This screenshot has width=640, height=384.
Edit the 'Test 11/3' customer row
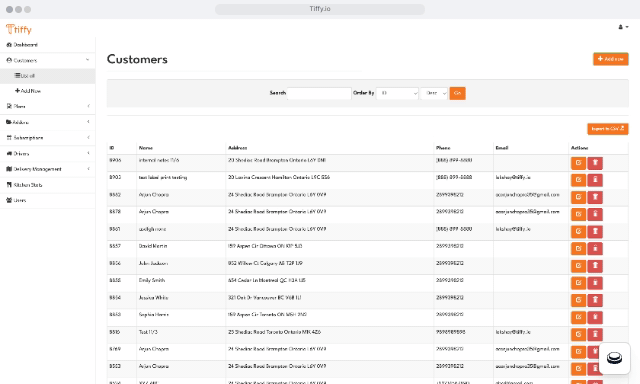(x=578, y=335)
